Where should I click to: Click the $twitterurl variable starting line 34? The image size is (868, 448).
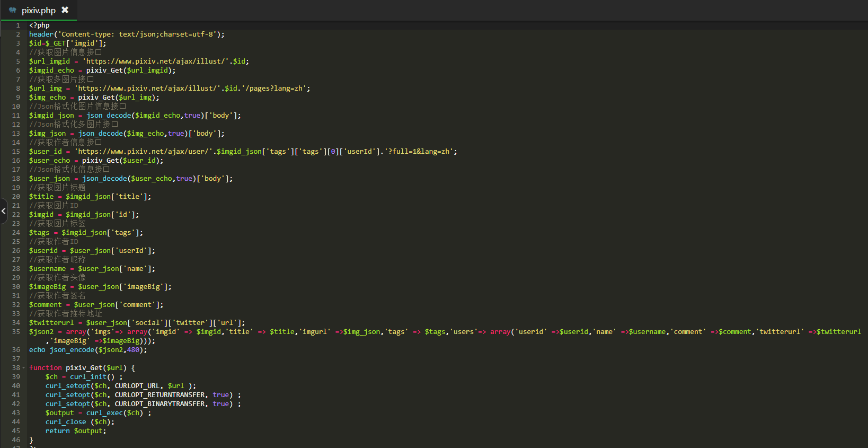pos(51,323)
